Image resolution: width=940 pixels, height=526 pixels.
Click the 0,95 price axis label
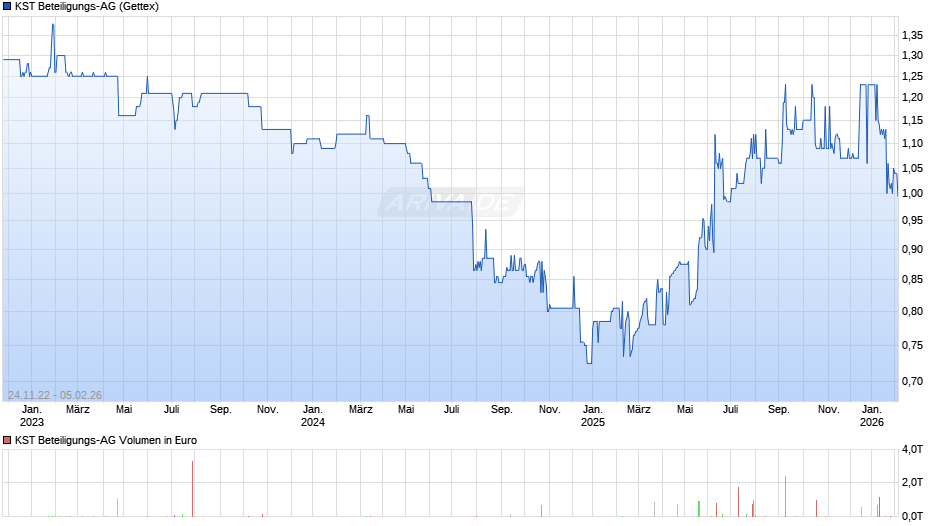click(x=912, y=221)
